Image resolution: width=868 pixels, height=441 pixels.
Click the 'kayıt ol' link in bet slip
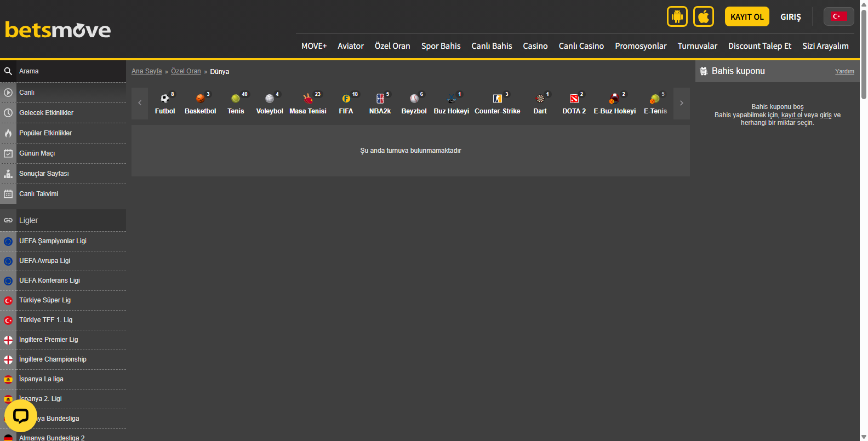point(792,115)
